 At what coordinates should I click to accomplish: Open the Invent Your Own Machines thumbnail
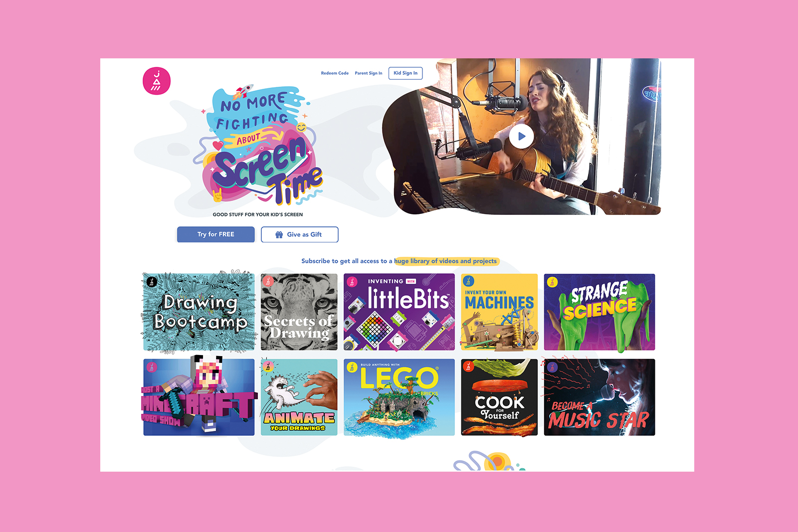499,312
